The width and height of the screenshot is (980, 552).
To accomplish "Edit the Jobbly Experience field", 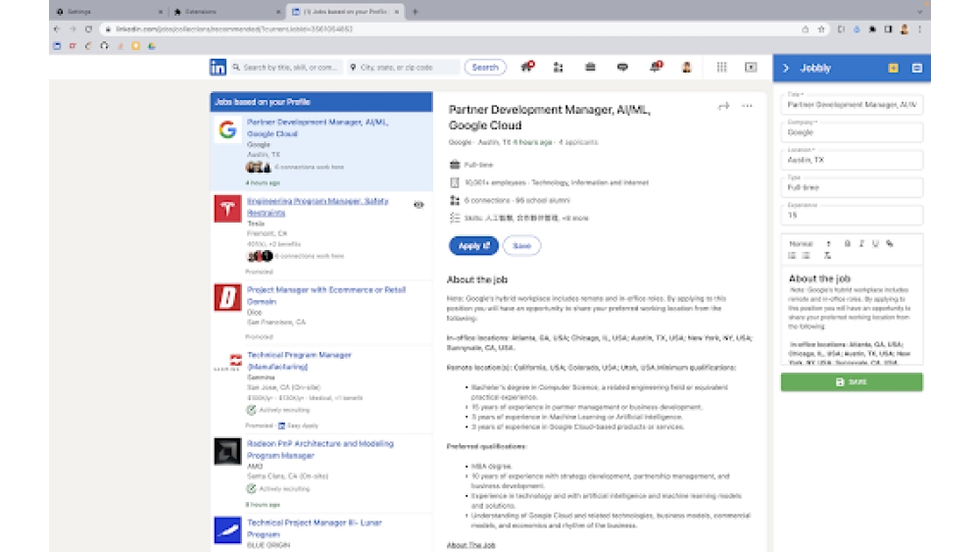I will [x=852, y=214].
